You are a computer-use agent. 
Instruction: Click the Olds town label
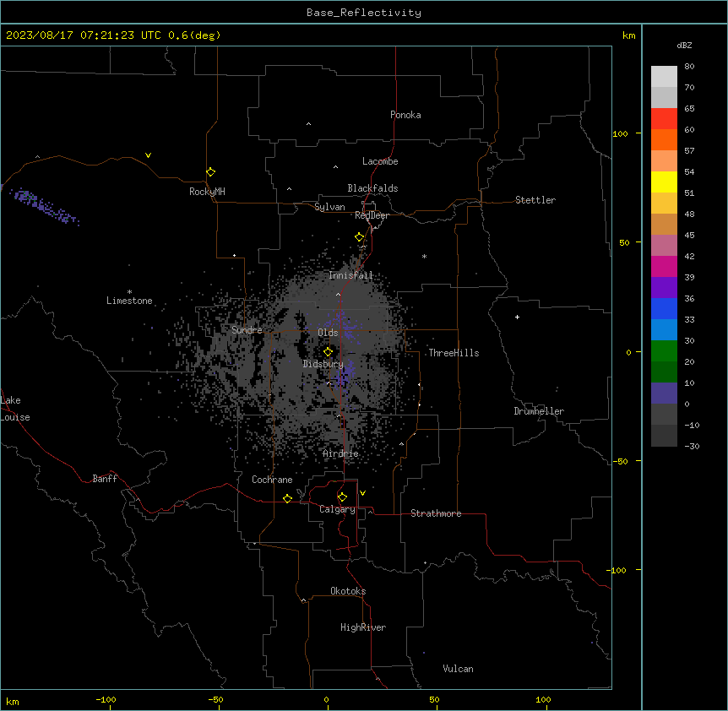click(328, 333)
